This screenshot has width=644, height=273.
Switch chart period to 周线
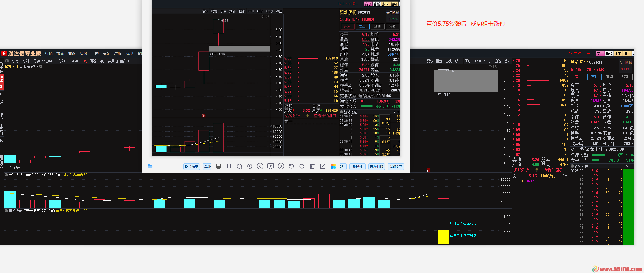(93, 61)
